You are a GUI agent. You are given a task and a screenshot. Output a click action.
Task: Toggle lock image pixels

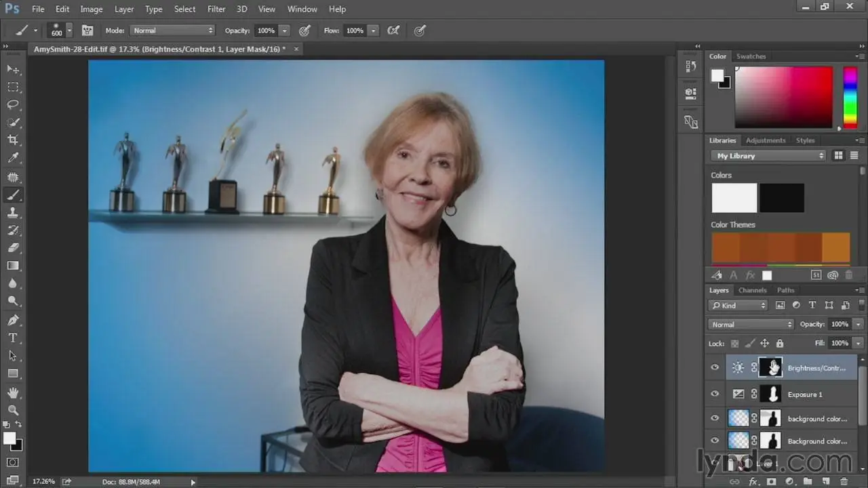click(750, 344)
